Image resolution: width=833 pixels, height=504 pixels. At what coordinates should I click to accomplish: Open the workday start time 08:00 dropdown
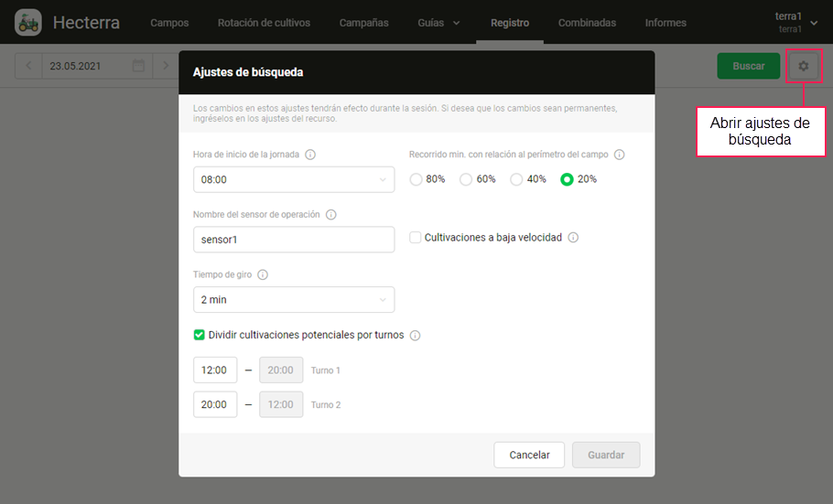[293, 180]
